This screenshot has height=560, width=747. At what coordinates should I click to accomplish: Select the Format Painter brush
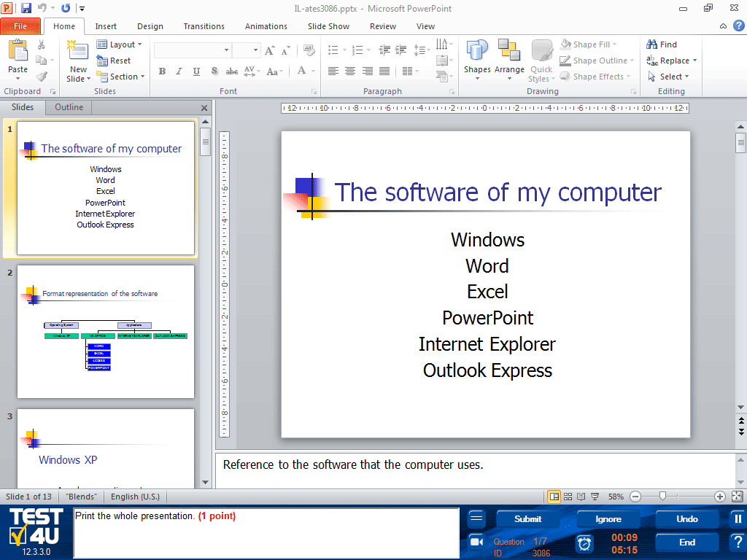[x=42, y=76]
